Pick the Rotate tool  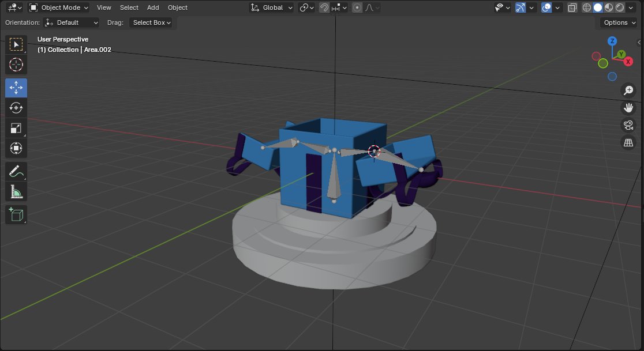16,108
